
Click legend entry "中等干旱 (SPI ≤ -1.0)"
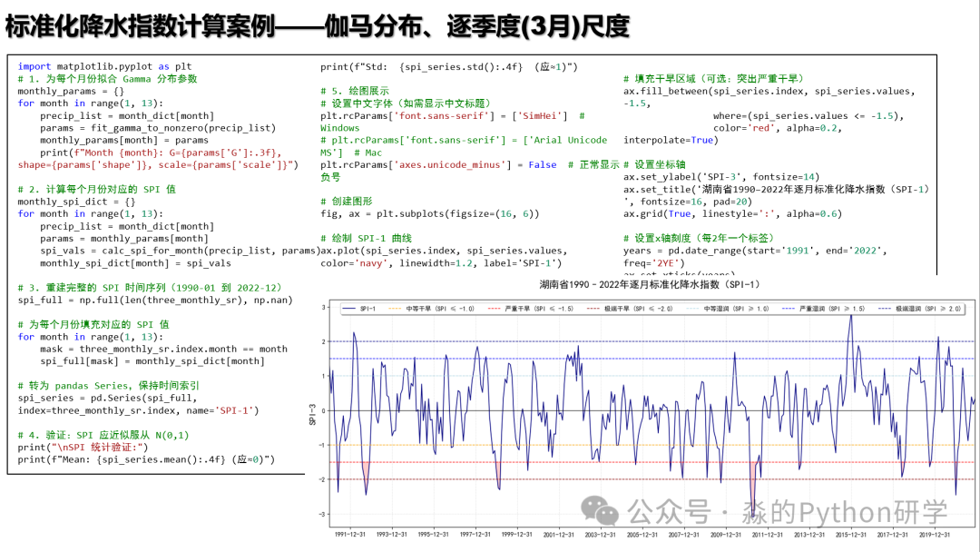[x=432, y=309]
